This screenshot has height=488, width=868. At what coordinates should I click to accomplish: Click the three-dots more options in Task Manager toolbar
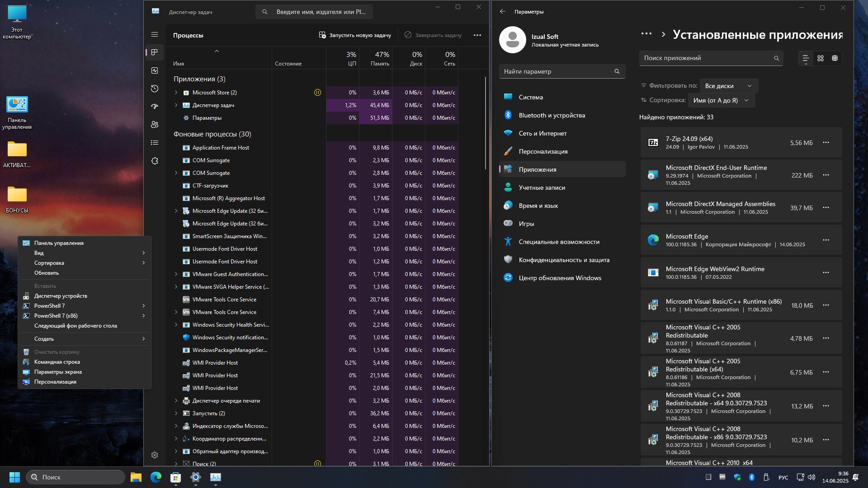[477, 35]
